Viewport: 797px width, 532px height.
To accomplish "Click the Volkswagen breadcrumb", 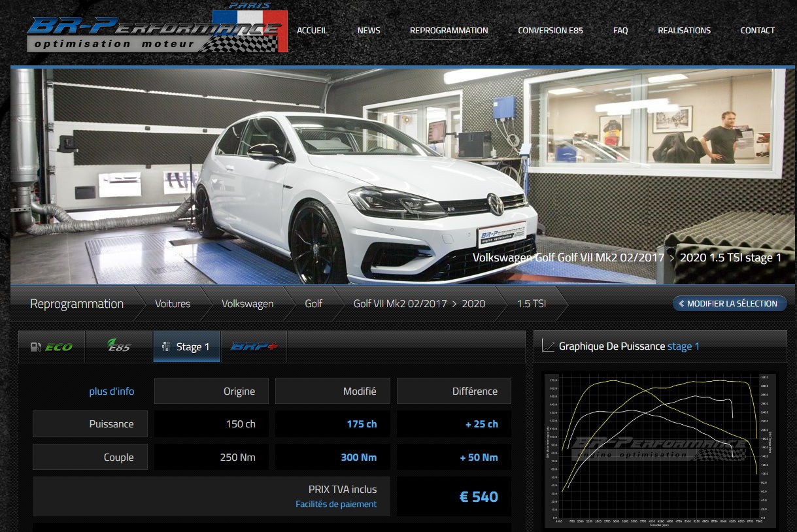I will (248, 304).
